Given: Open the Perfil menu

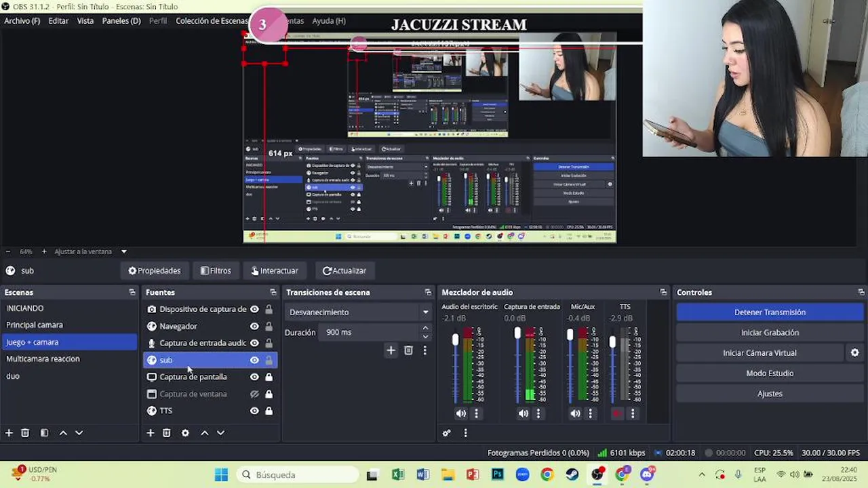Looking at the screenshot, I should point(158,21).
